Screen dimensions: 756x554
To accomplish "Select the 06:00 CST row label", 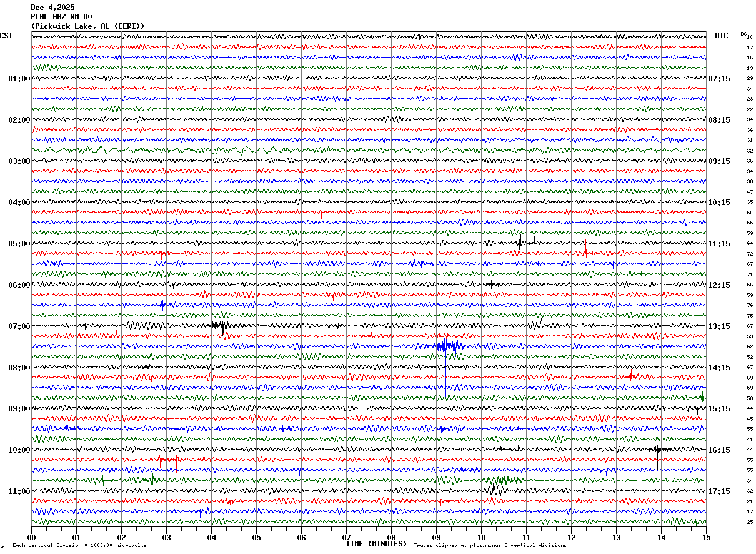I will pyautogui.click(x=19, y=285).
